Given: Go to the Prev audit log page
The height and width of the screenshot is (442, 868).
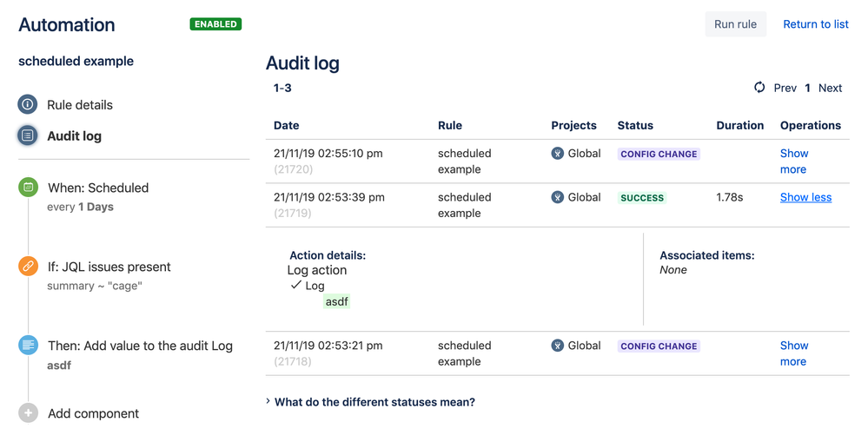Looking at the screenshot, I should pos(785,88).
